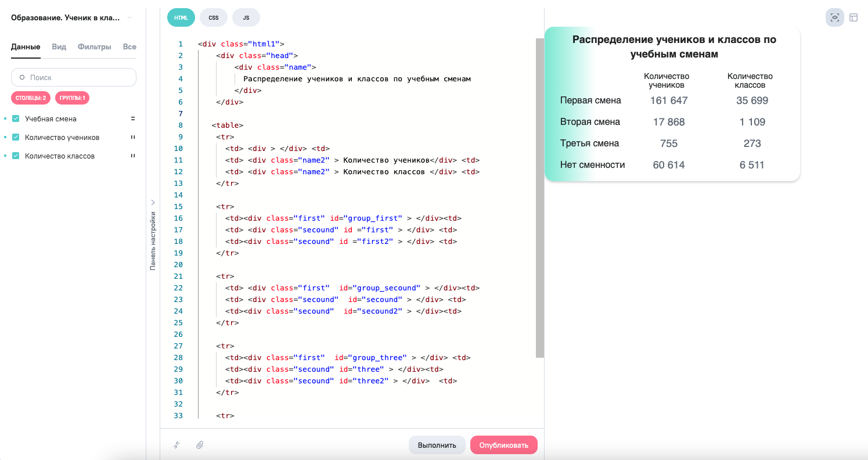The width and height of the screenshot is (868, 460).
Task: Click the type icon beside Учебная смена
Action: pos(132,118)
